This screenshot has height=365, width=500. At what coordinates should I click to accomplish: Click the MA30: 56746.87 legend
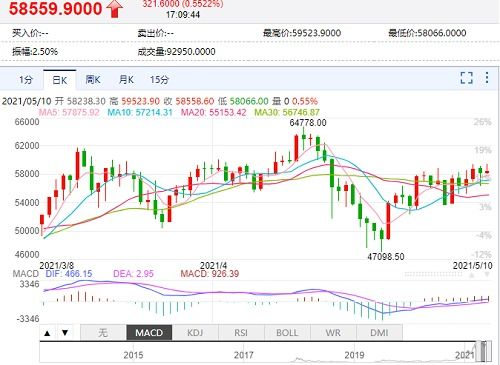[287, 112]
